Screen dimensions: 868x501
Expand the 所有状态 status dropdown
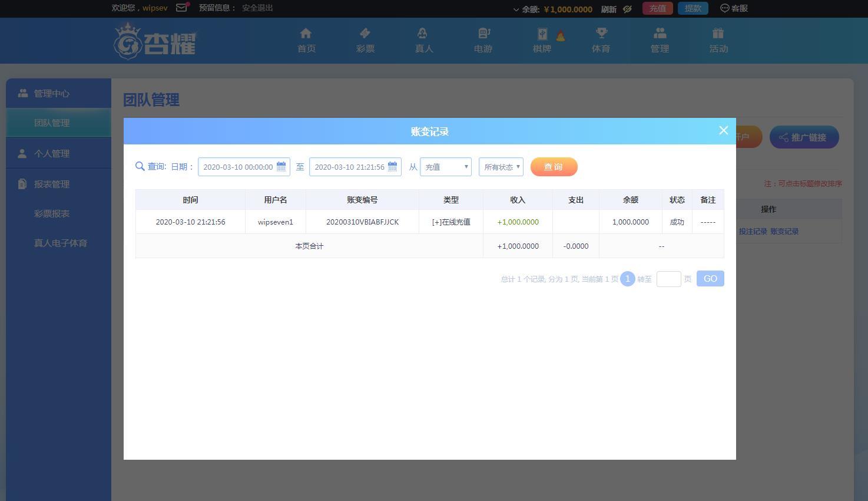501,167
